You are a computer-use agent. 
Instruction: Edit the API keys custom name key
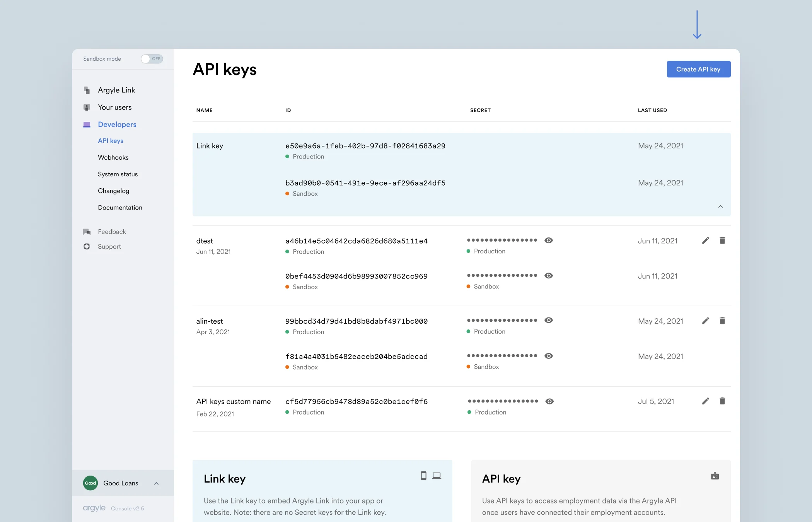pyautogui.click(x=705, y=401)
